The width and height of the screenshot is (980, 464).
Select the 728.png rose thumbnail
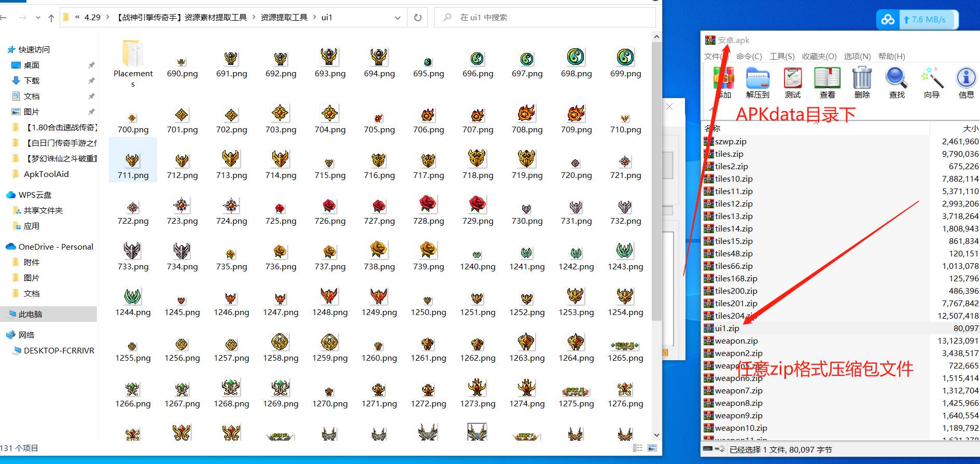point(428,204)
